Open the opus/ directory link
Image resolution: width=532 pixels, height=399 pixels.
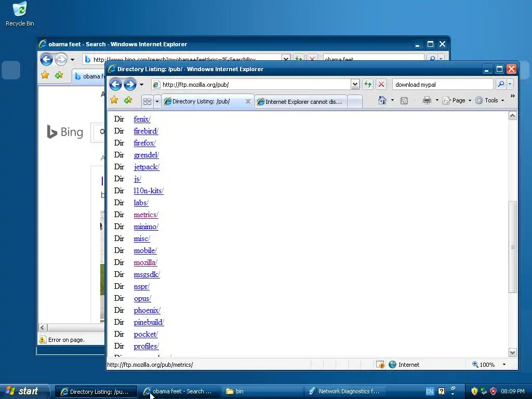pyautogui.click(x=142, y=299)
